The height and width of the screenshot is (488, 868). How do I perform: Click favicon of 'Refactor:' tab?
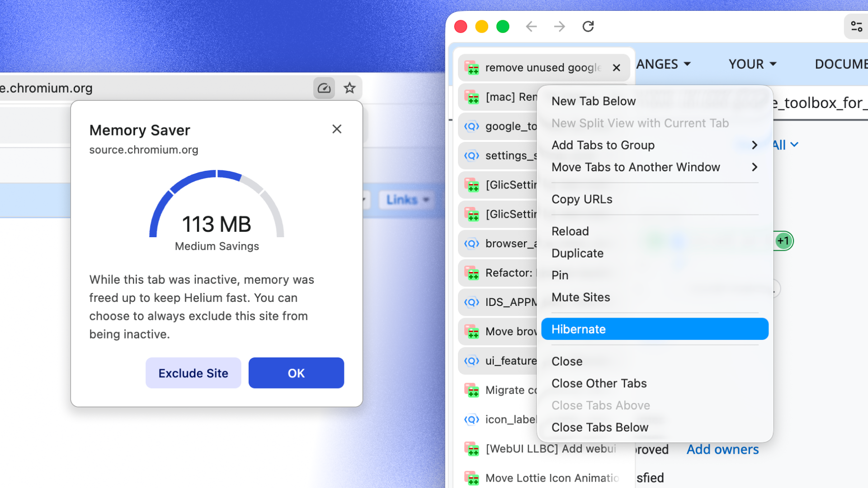[x=472, y=273]
